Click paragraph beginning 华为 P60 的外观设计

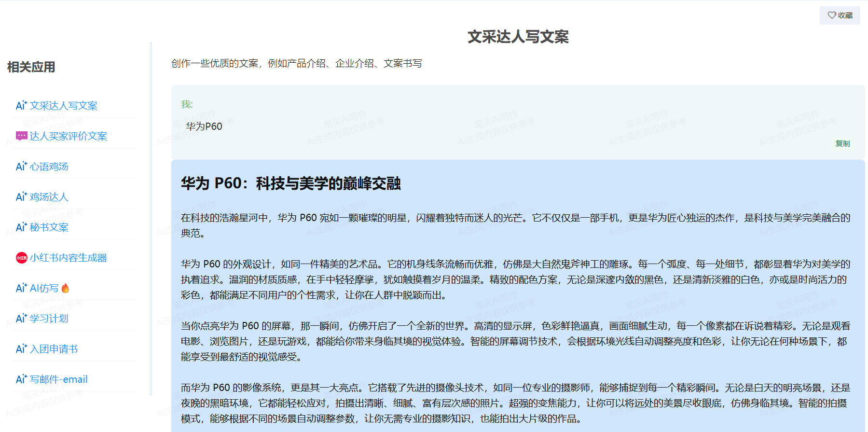pos(516,279)
